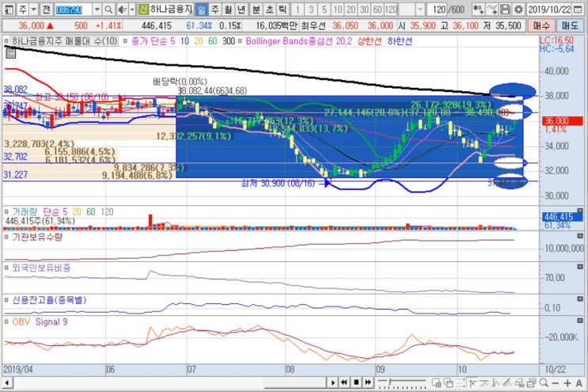Select the 1 interval button
Viewport: 588px width, 392px height.
tap(298, 9)
